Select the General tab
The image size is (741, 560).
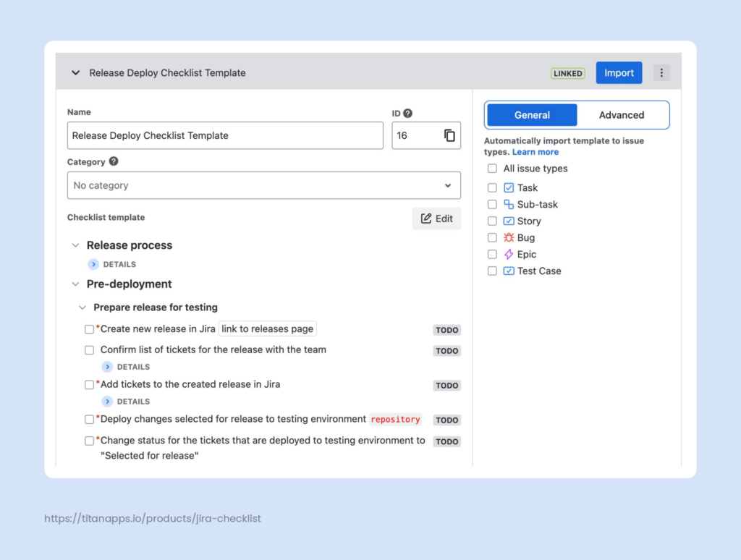(532, 115)
